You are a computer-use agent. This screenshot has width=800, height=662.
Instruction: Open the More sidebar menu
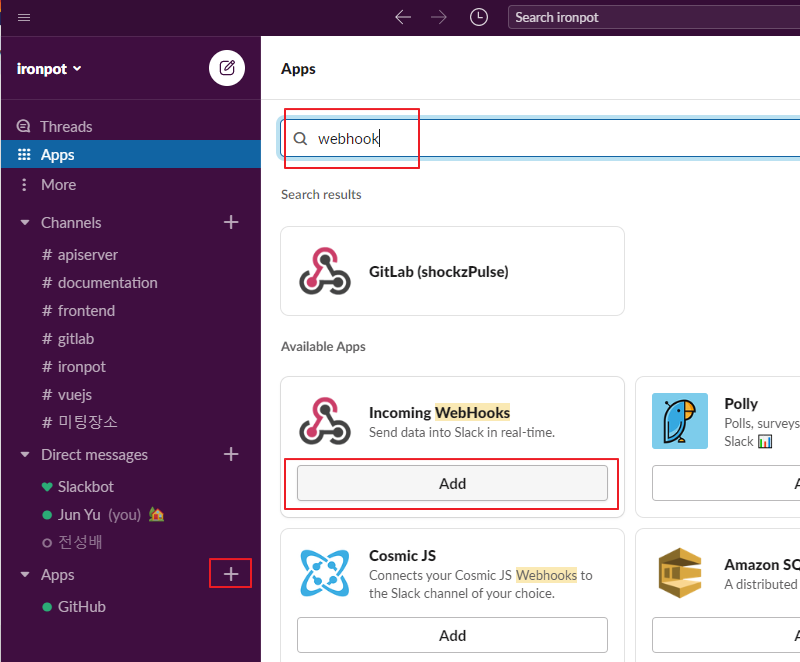pos(58,185)
